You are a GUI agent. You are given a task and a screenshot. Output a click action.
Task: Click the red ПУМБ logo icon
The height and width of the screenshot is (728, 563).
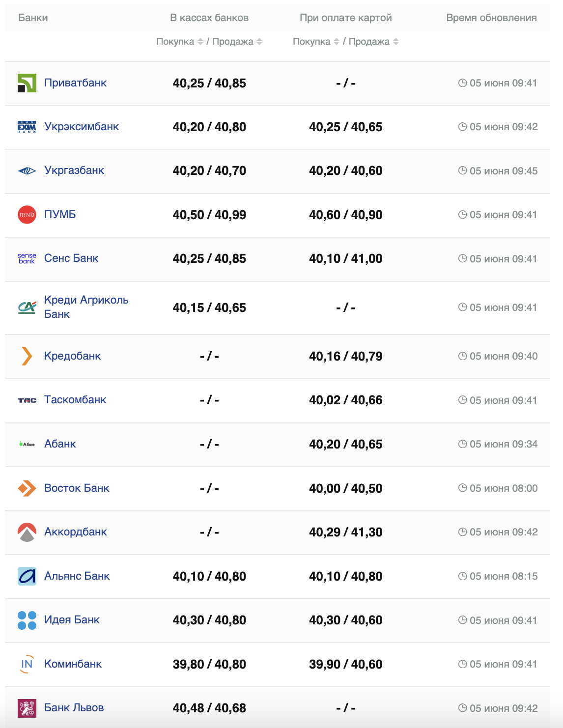pyautogui.click(x=27, y=215)
